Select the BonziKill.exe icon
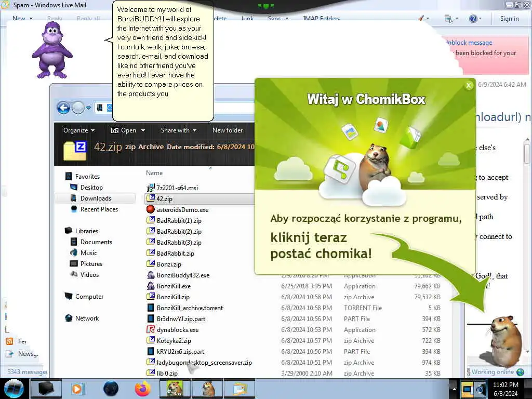 150,286
